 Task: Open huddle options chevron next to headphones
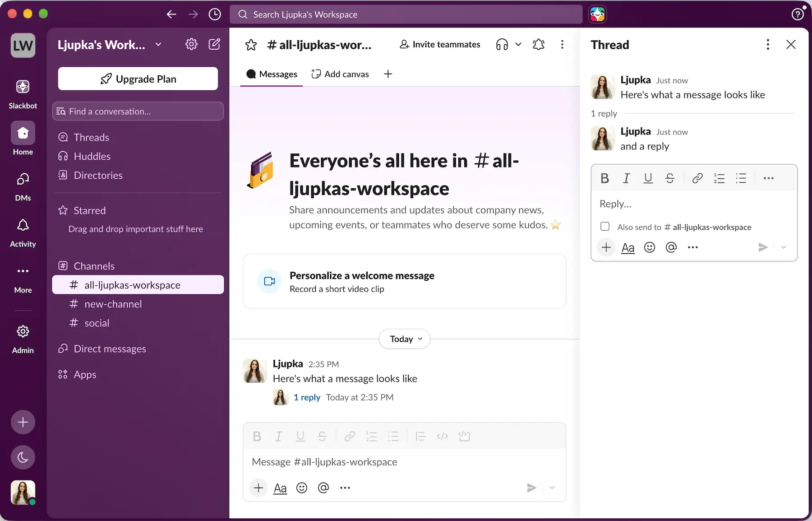(518, 44)
